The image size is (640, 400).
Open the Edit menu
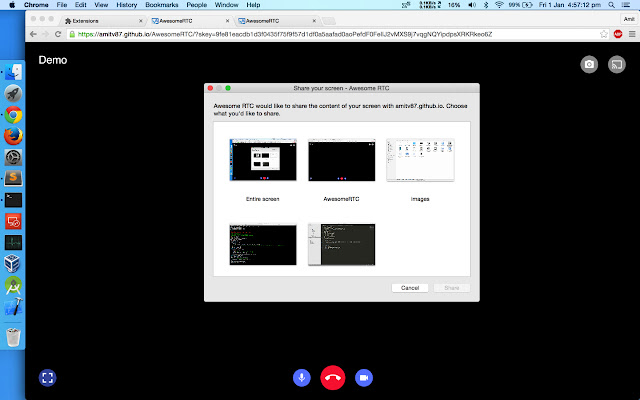coord(80,5)
